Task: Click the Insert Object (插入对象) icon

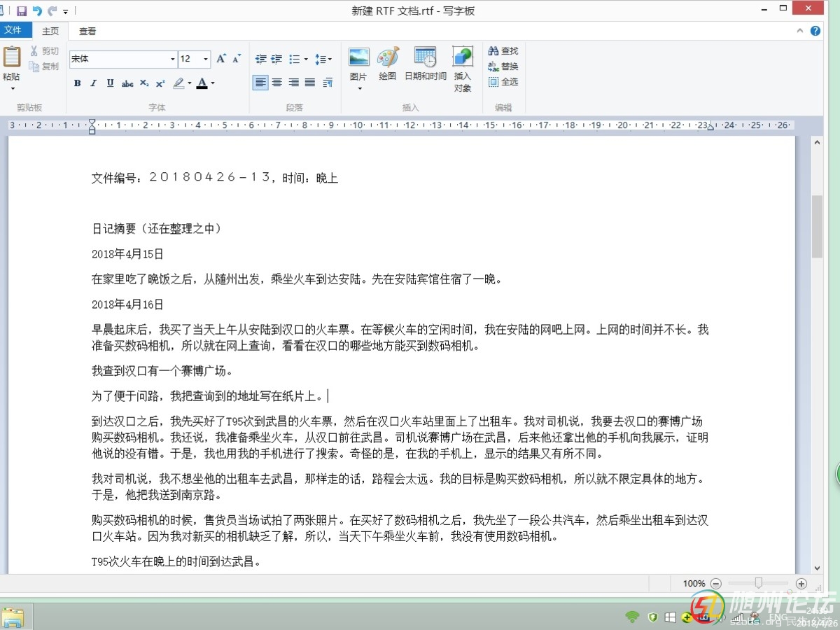Action: tap(463, 58)
